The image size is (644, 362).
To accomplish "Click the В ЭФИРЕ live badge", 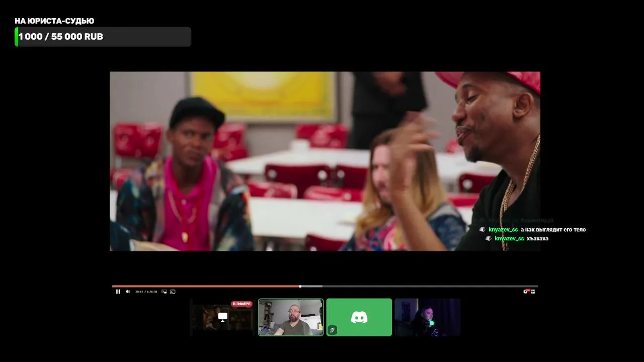I will (x=242, y=304).
